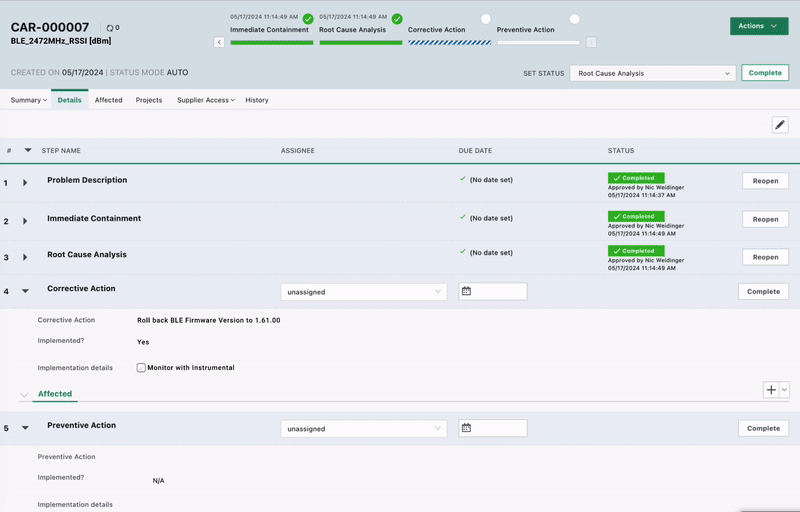800x512 pixels.
Task: Click the refresh counter icon beside CAR-000007
Action: 110,28
